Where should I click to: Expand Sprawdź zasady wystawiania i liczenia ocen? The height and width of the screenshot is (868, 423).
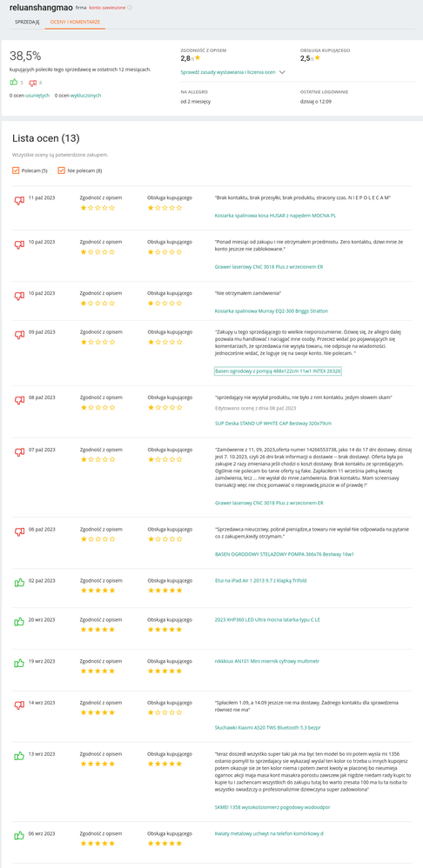click(233, 72)
